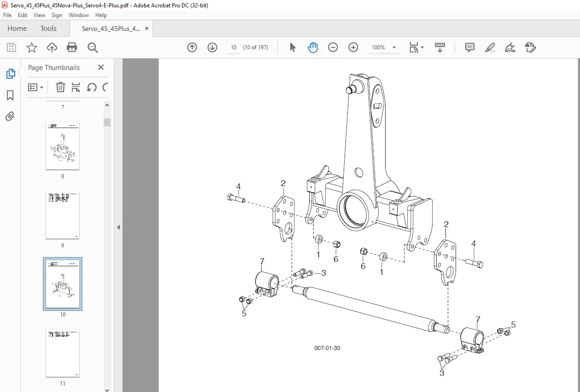580x392 pixels.
Task: Close the Servo_45_45Plus document tab
Action: tap(147, 29)
